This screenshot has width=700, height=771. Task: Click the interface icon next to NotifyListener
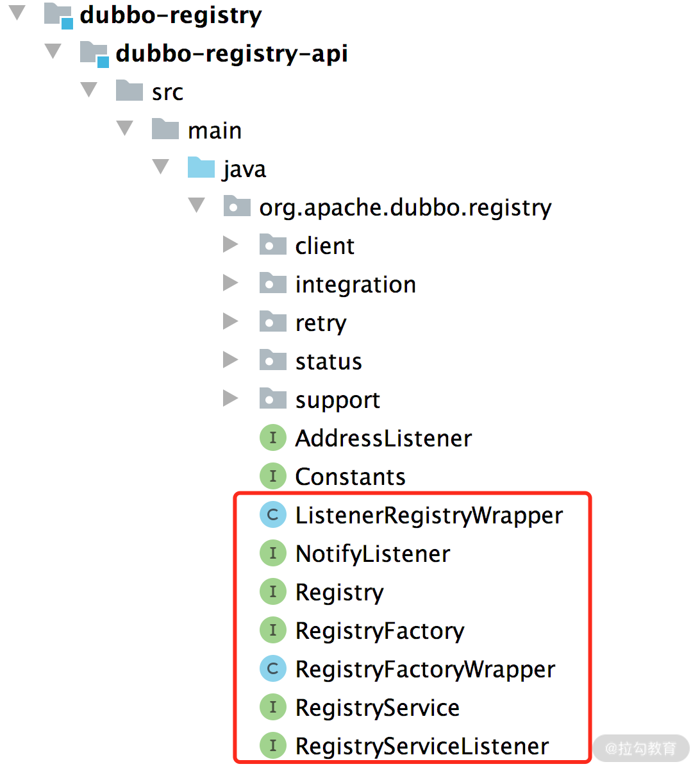click(x=272, y=554)
